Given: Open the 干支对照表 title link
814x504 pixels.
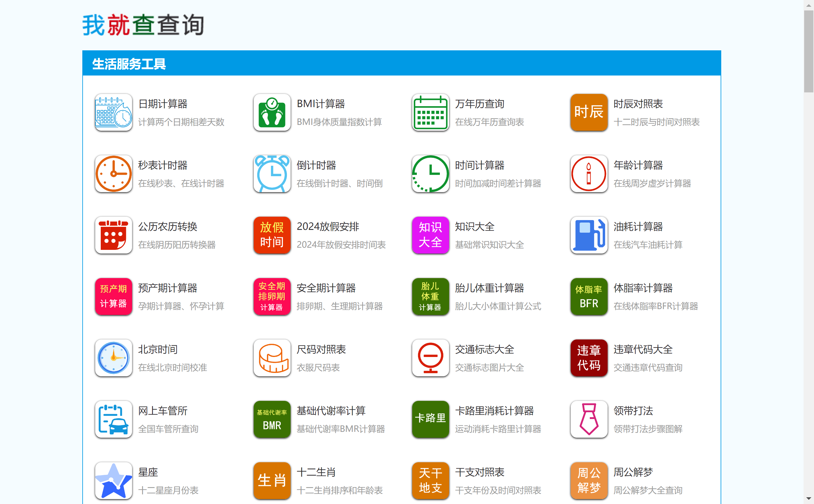Looking at the screenshot, I should (479, 472).
